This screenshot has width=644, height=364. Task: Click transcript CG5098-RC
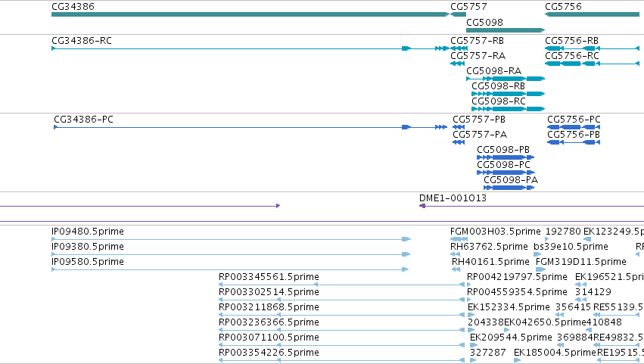pyautogui.click(x=499, y=101)
